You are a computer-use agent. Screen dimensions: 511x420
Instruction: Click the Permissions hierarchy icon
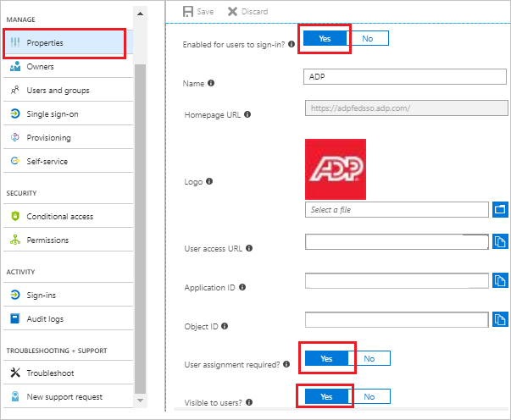15,240
